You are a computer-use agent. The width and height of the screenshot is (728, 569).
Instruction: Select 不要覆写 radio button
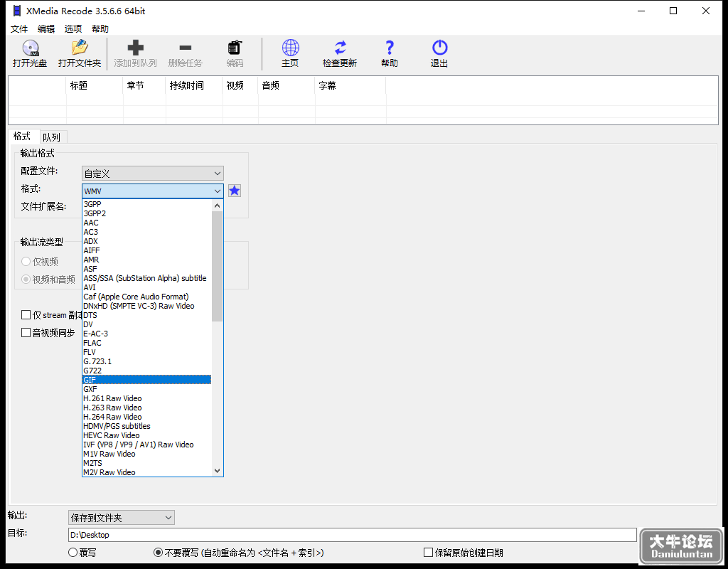pyautogui.click(x=159, y=552)
